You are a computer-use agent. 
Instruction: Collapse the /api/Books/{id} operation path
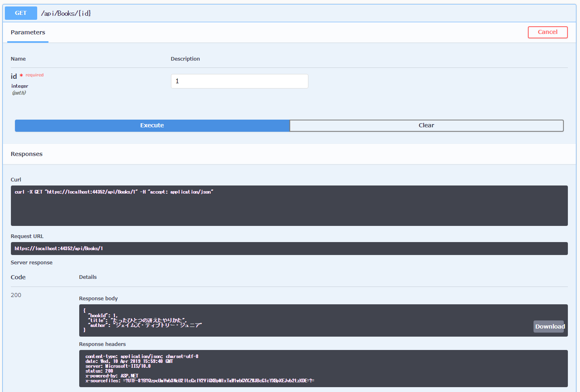(x=66, y=13)
